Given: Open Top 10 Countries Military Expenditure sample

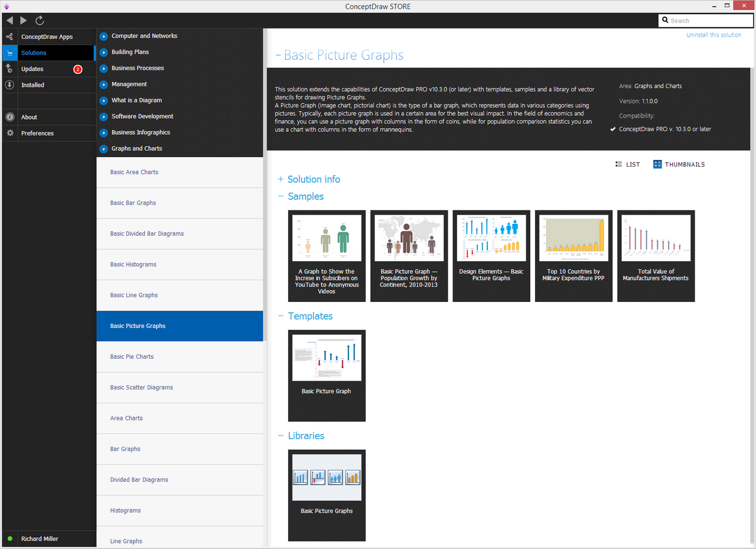Looking at the screenshot, I should (573, 256).
